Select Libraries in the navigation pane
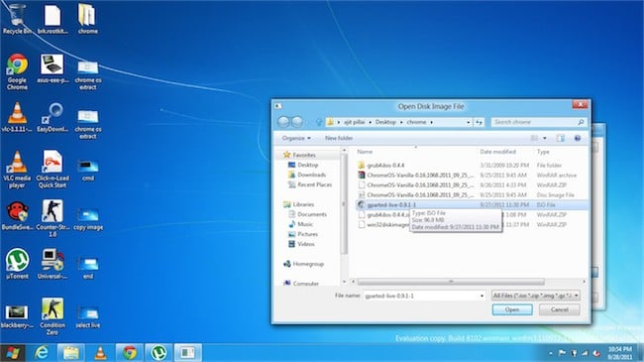 (x=303, y=204)
